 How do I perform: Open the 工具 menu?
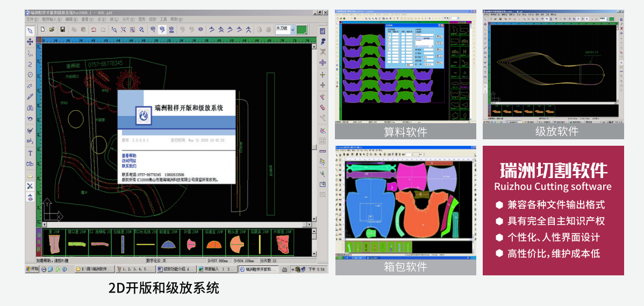(163, 19)
